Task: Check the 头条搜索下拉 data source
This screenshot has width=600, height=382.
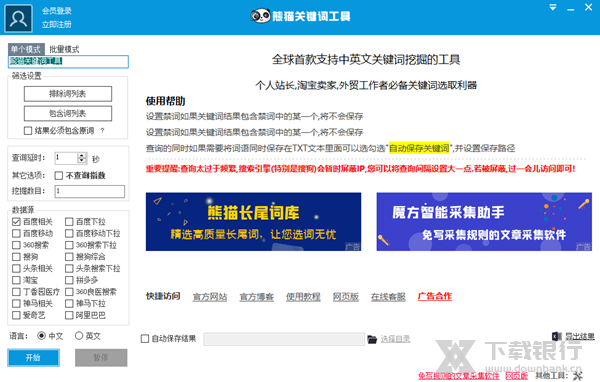Action: click(69, 268)
